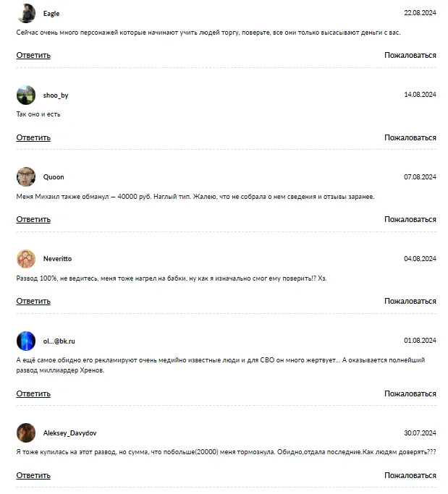Click the Aleksey_Davydov username

click(69, 433)
